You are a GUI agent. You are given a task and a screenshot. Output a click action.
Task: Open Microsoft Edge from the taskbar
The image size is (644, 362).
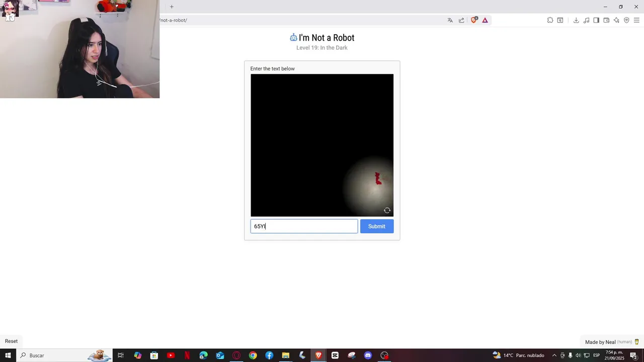click(x=203, y=355)
